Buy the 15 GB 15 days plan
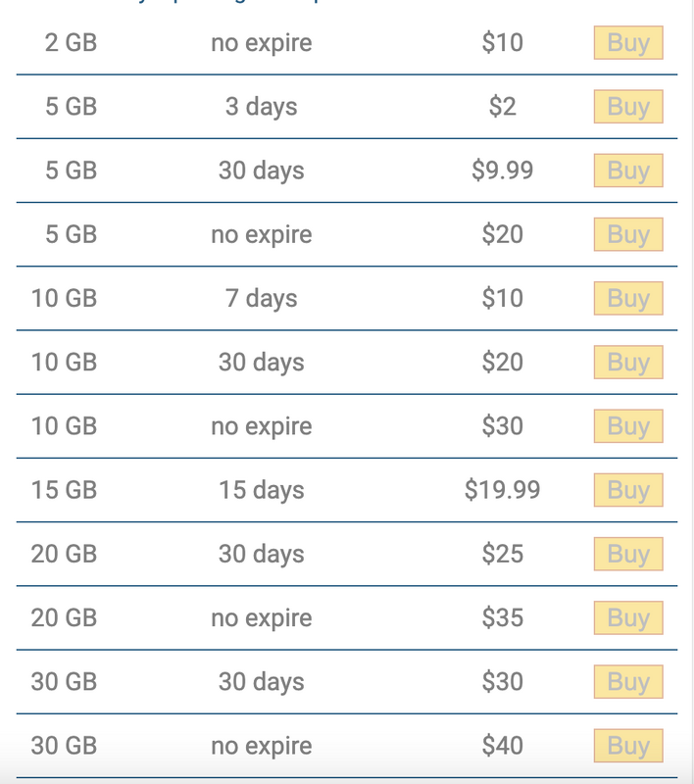Screen dimensions: 694x784 (628, 490)
